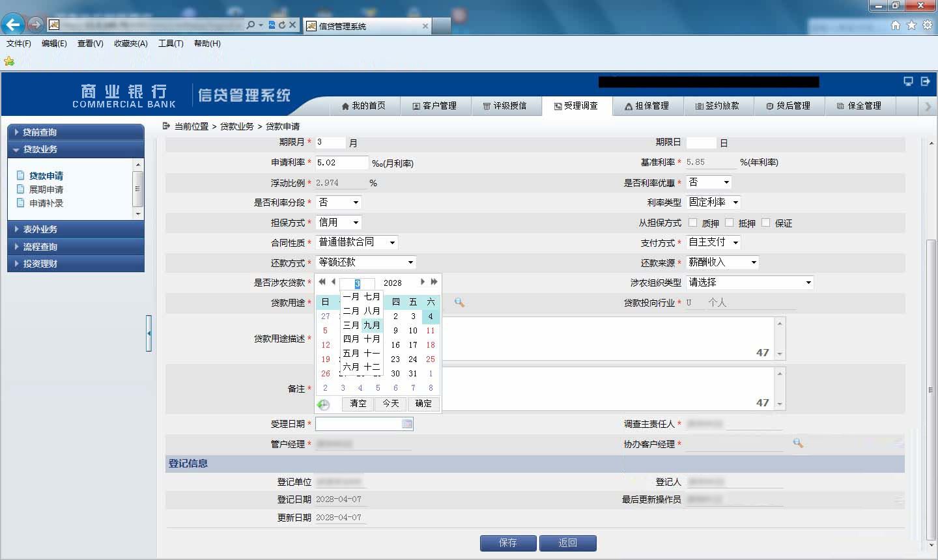
Task: Expand the 贷前查询 sidebar section
Action: tap(76, 132)
